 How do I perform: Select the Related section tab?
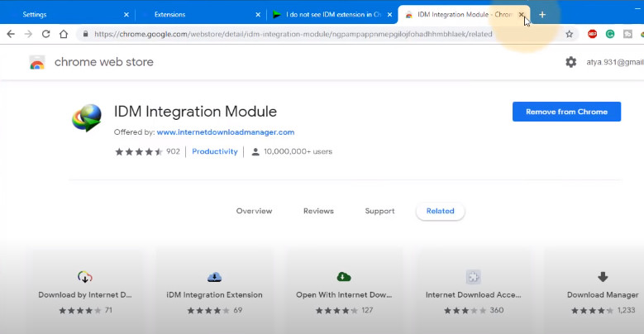(x=441, y=211)
